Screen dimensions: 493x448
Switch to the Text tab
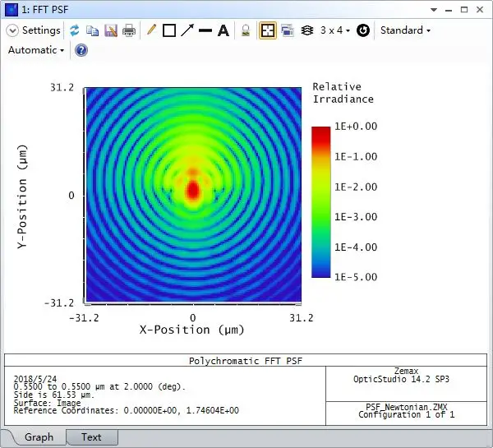coord(91,437)
